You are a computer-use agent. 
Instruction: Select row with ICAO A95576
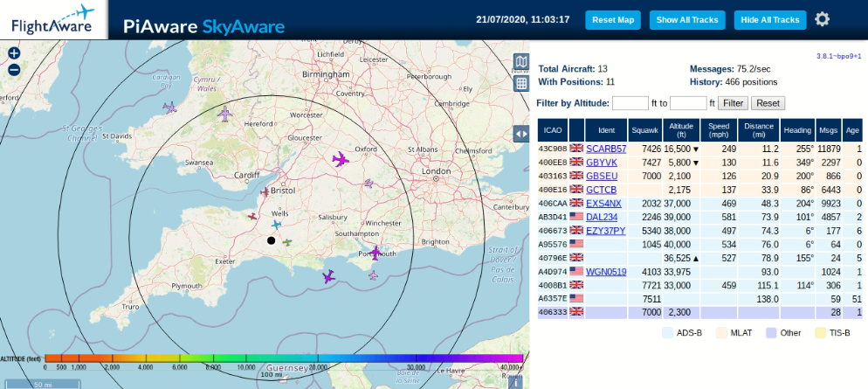click(x=699, y=245)
